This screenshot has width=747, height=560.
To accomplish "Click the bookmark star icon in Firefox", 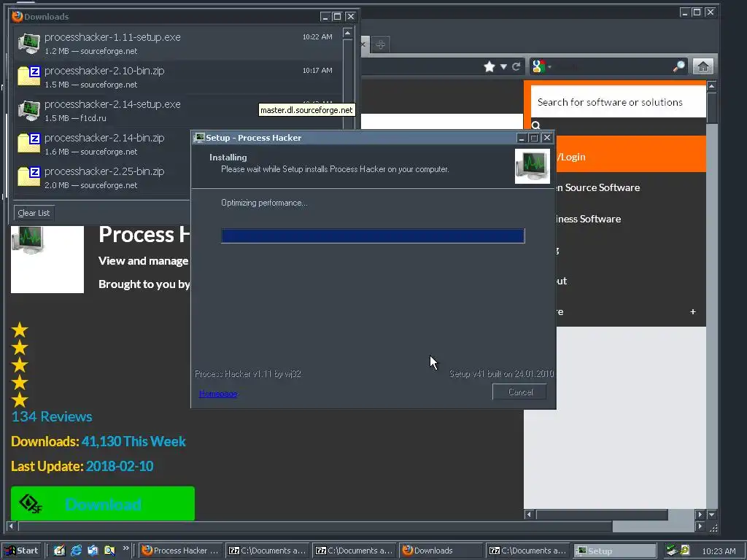I will click(489, 66).
